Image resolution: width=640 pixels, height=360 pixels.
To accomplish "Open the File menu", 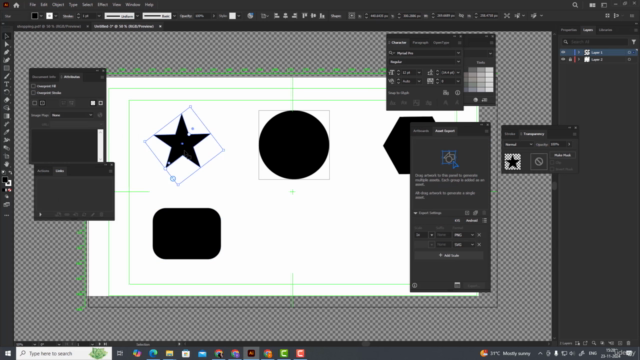I will pyautogui.click(x=33, y=5).
